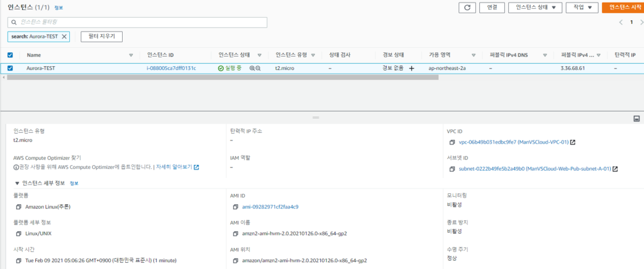Open instance ID link i-088005ca7dff0131c
644x269 pixels.
click(171, 68)
